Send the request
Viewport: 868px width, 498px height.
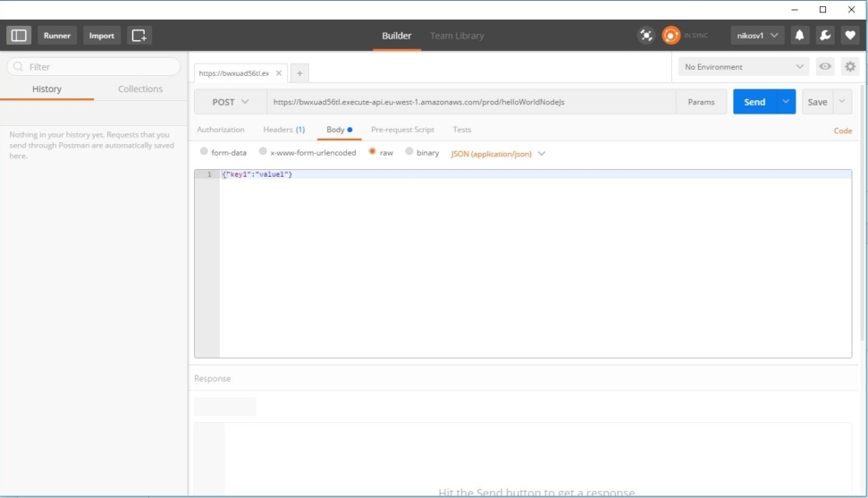pyautogui.click(x=754, y=102)
